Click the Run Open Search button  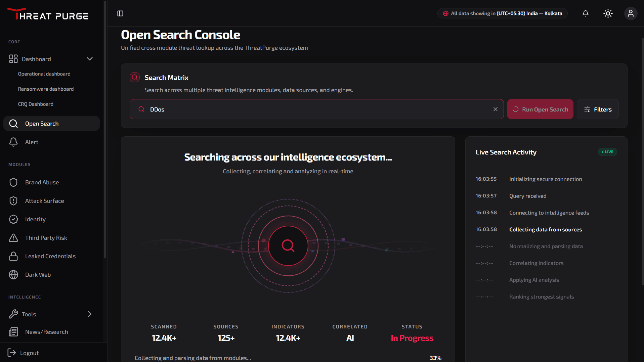[540, 109]
